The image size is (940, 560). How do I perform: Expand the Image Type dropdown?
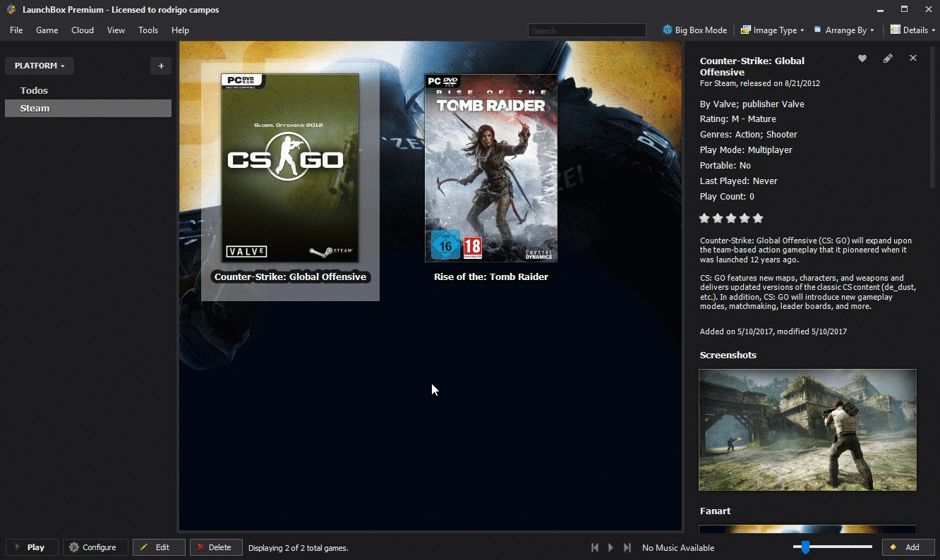click(x=773, y=30)
